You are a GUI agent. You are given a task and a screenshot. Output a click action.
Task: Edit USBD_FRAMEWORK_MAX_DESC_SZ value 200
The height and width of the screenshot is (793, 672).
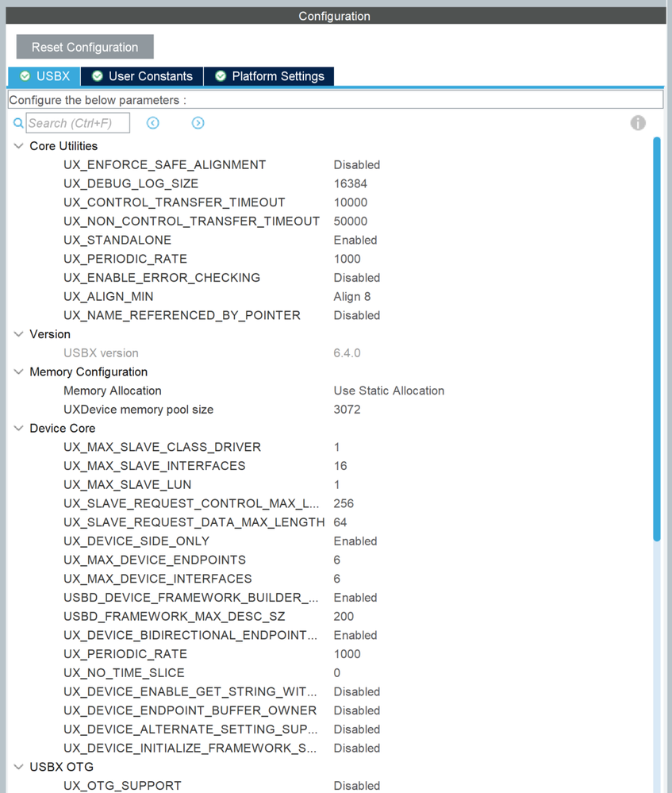(344, 617)
